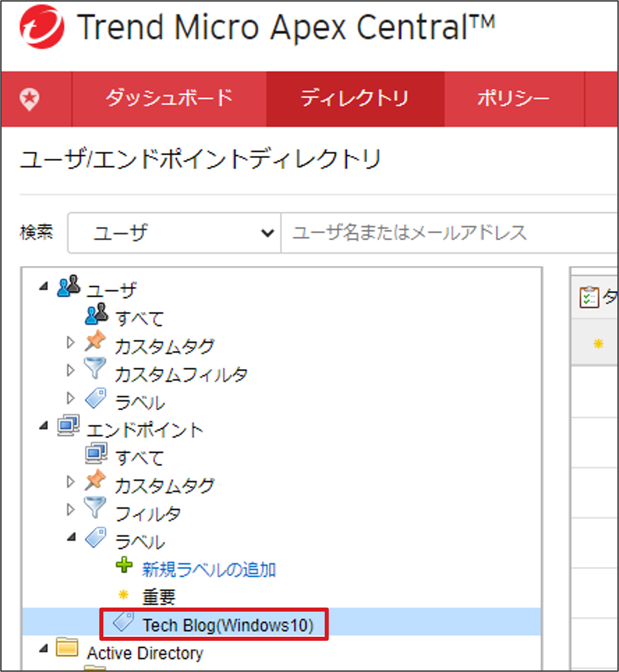This screenshot has height=672, width=619.
Task: Click the ユーザ root group icon
Action: coord(69,286)
